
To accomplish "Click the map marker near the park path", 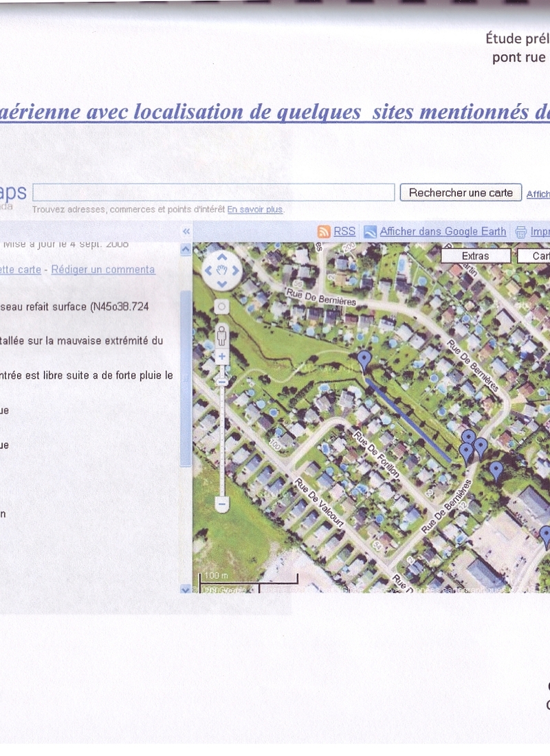I will tap(364, 359).
